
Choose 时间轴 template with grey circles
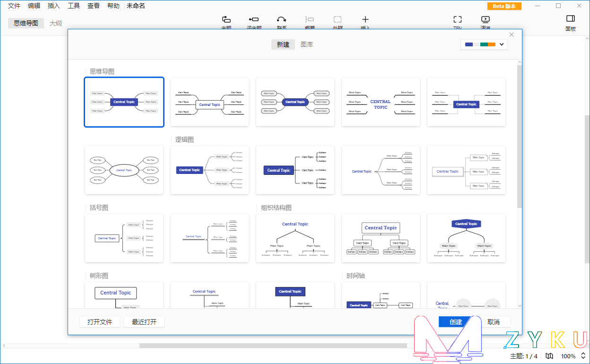point(467,295)
